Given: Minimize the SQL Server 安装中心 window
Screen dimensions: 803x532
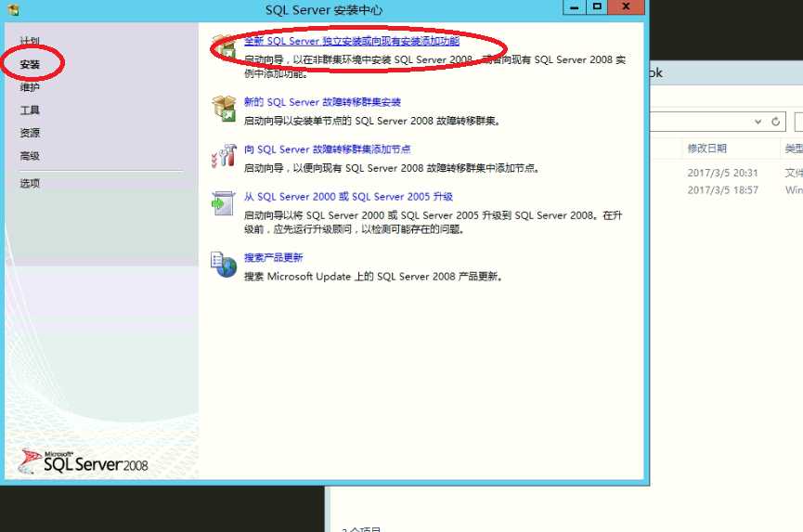Looking at the screenshot, I should click(575, 7).
